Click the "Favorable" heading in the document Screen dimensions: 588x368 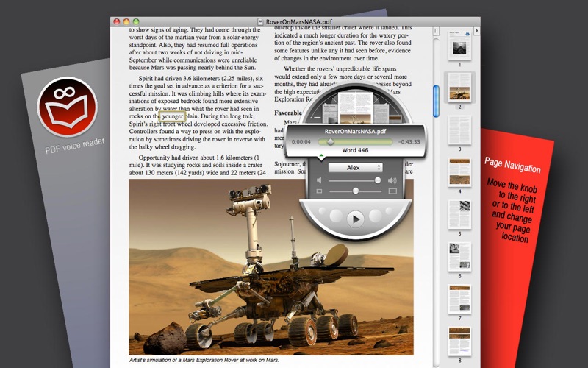click(x=288, y=113)
